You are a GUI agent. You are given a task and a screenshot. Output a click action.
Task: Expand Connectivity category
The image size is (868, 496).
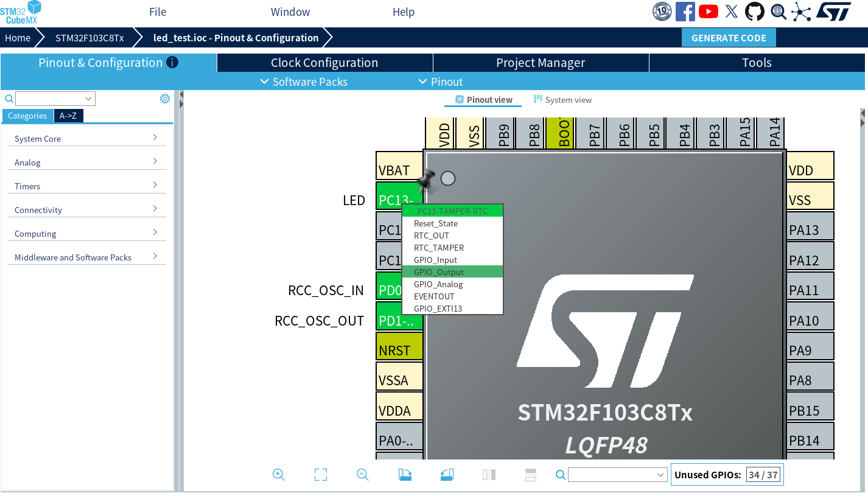[86, 209]
